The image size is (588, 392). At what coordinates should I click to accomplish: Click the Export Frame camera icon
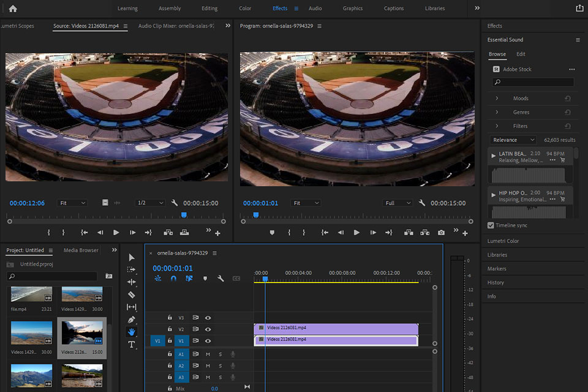coord(441,233)
